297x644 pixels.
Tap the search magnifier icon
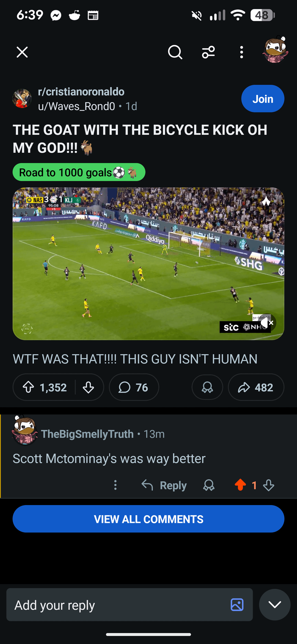click(x=175, y=52)
